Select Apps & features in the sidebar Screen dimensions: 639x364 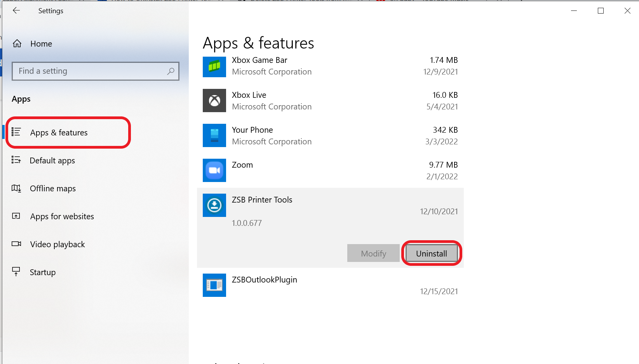[59, 132]
